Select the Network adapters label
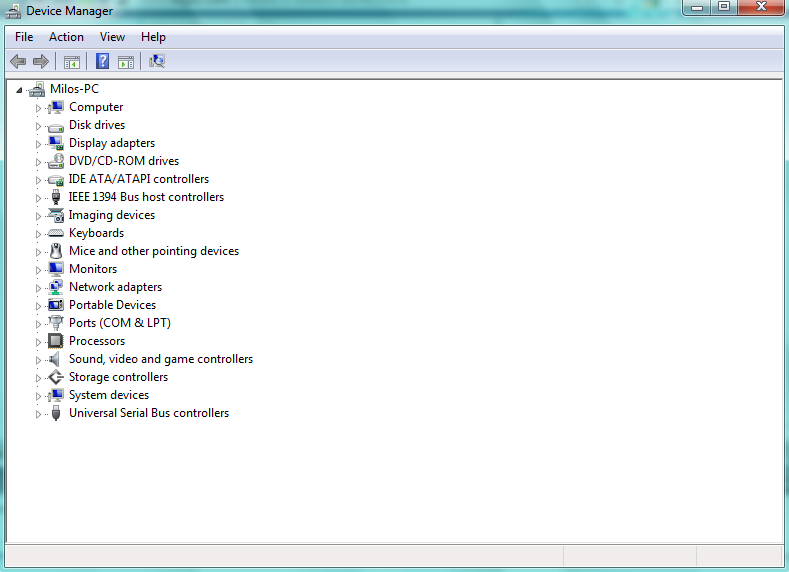 coord(115,287)
